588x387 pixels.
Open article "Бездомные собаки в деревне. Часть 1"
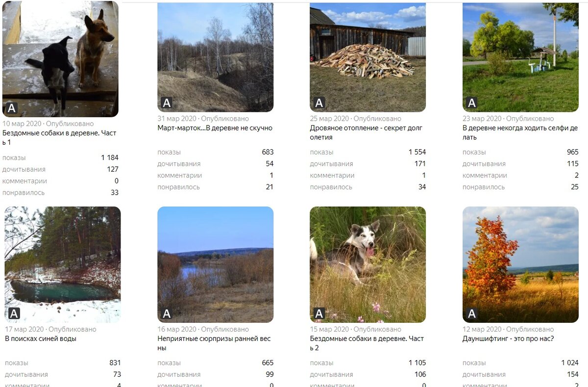[x=59, y=137]
